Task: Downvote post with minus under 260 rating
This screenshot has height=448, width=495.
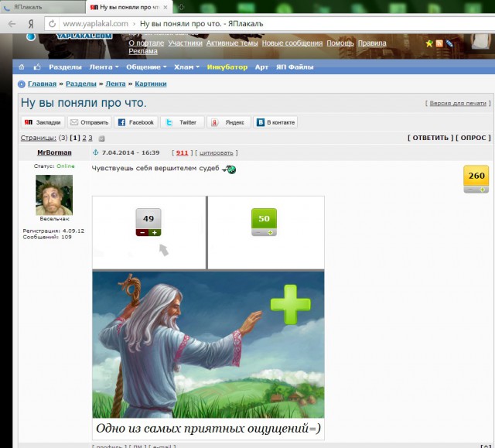Action: click(x=470, y=190)
